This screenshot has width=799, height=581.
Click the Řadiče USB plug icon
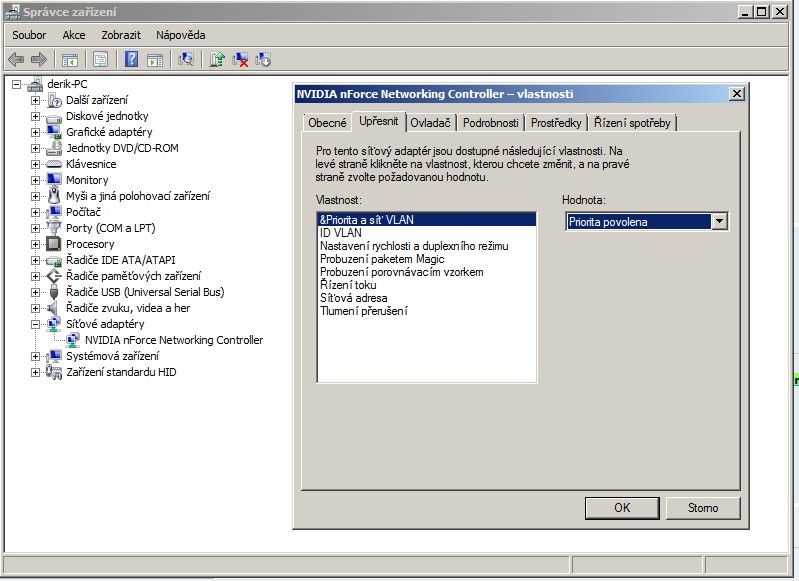[x=54, y=292]
